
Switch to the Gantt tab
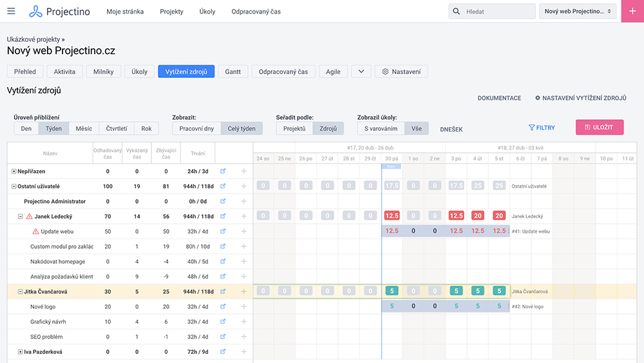pos(232,72)
